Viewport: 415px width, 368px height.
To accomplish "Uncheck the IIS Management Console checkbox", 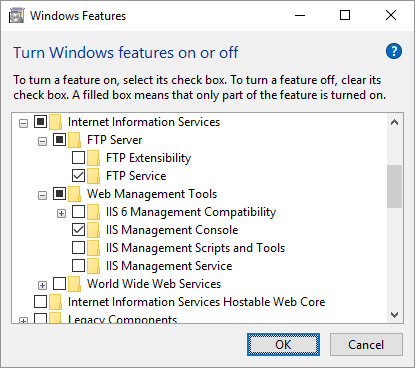I will coord(78,230).
